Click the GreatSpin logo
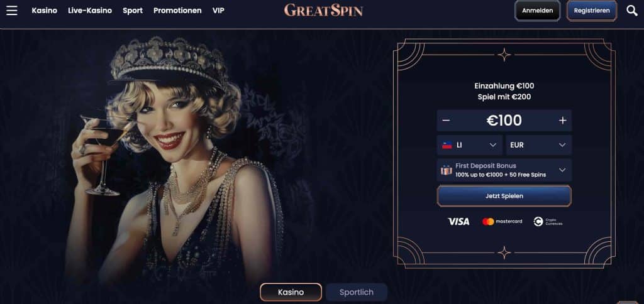 [x=323, y=10]
